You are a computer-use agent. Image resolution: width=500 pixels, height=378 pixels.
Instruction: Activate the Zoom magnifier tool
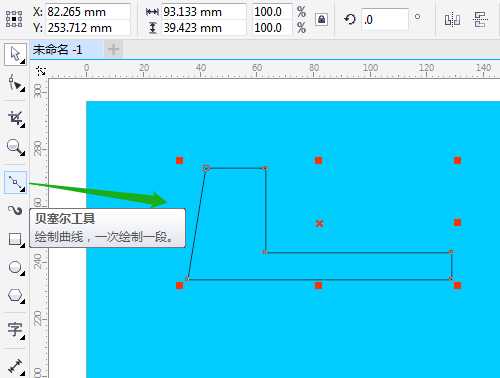15,147
